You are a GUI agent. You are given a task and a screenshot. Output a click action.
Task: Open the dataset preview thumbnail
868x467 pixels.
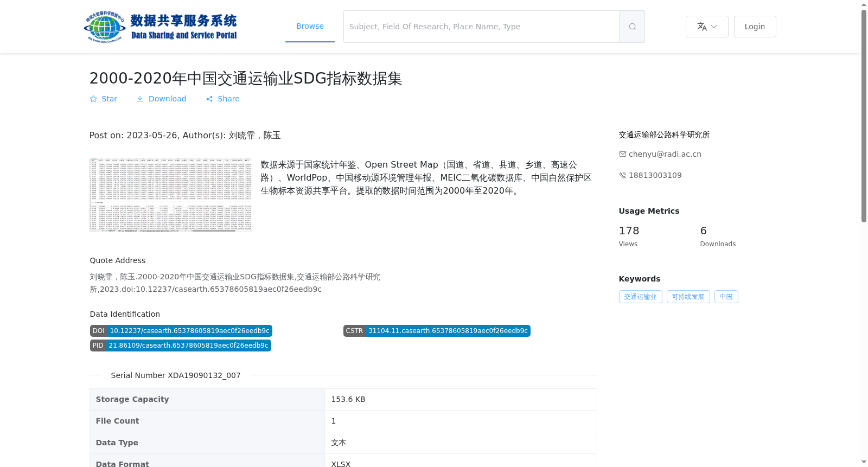point(171,195)
